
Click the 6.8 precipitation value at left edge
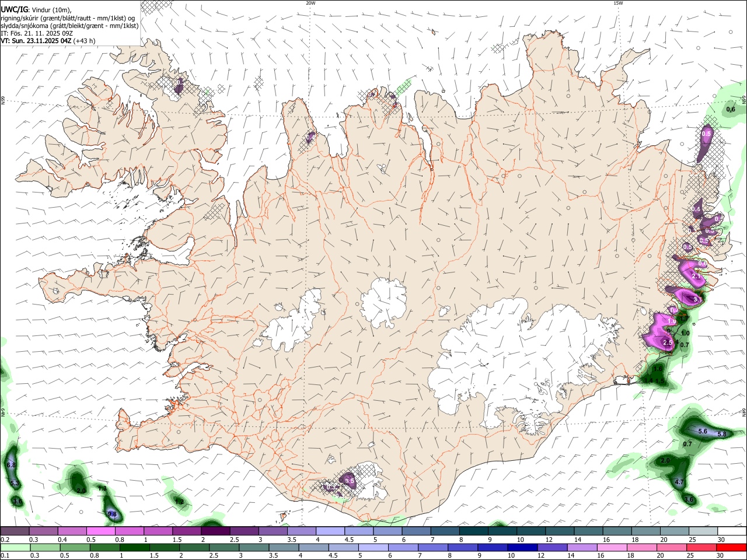(11, 465)
